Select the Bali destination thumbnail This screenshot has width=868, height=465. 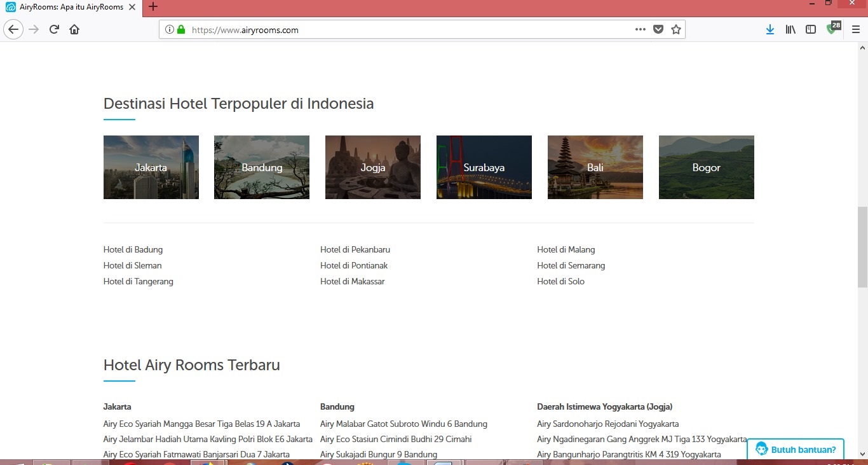[x=595, y=167]
